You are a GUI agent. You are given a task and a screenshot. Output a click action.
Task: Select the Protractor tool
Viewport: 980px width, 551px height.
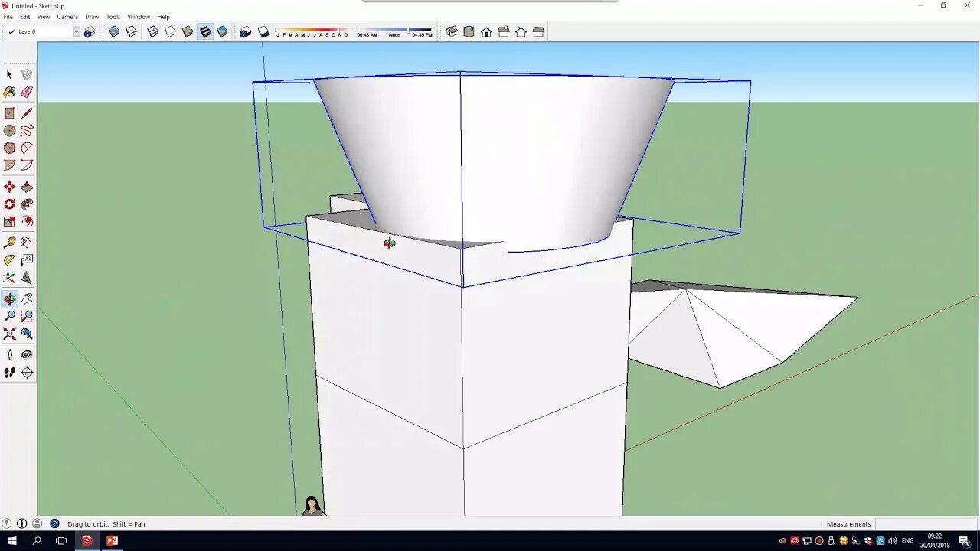tap(9, 259)
